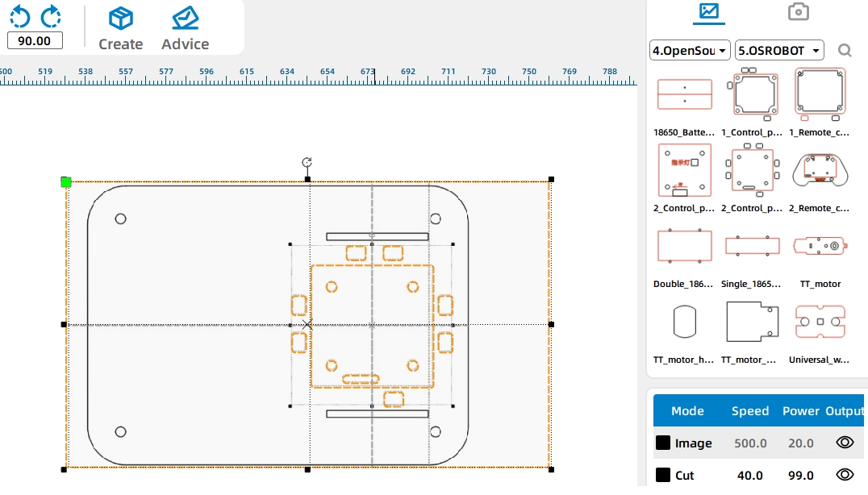Click the left-middle selection handle
The width and height of the screenshot is (868, 495).
tap(64, 325)
